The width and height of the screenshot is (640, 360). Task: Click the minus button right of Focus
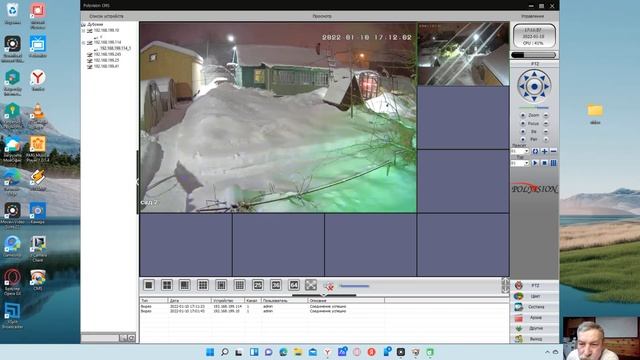(x=546, y=124)
